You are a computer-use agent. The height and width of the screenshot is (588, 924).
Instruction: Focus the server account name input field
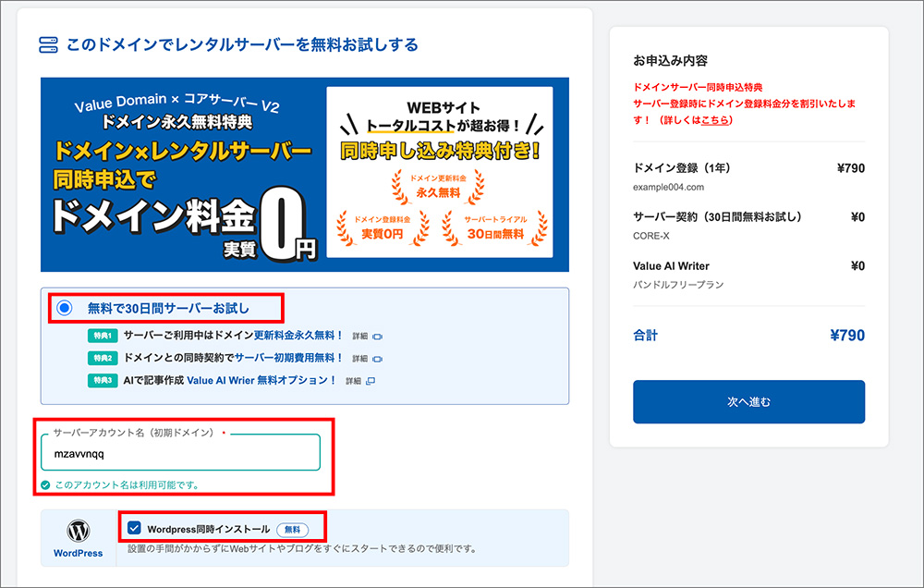tap(180, 453)
